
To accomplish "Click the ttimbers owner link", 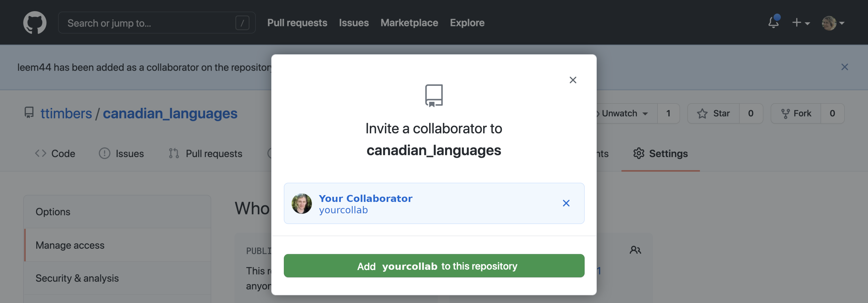I will pyautogui.click(x=66, y=113).
